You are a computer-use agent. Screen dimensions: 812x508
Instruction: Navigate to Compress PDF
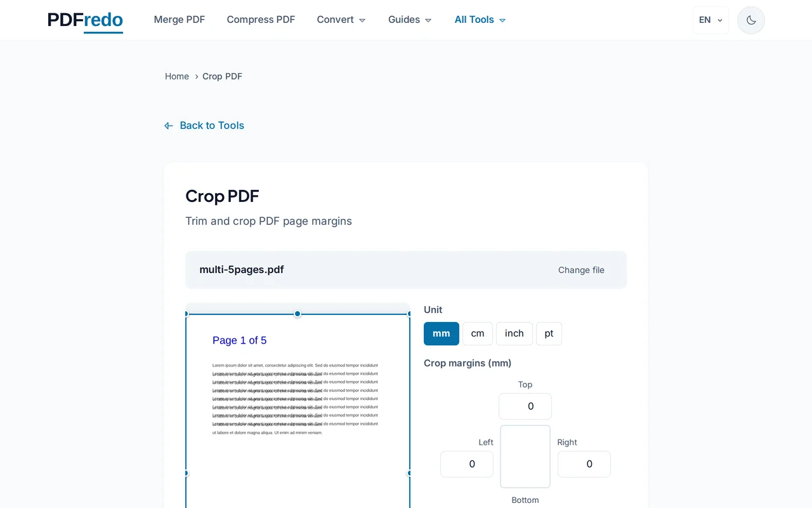[x=261, y=20]
